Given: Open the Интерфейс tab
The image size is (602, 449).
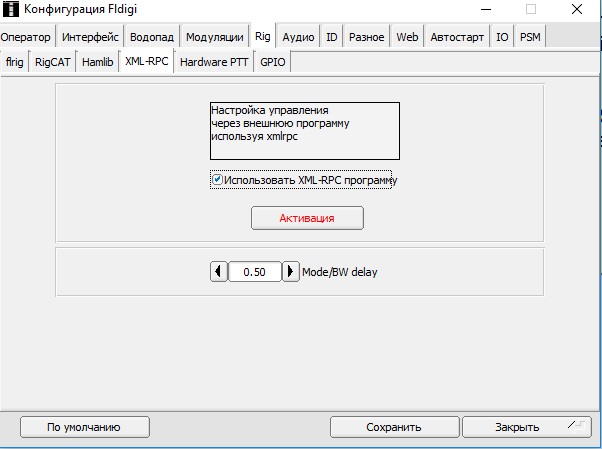Looking at the screenshot, I should click(90, 37).
